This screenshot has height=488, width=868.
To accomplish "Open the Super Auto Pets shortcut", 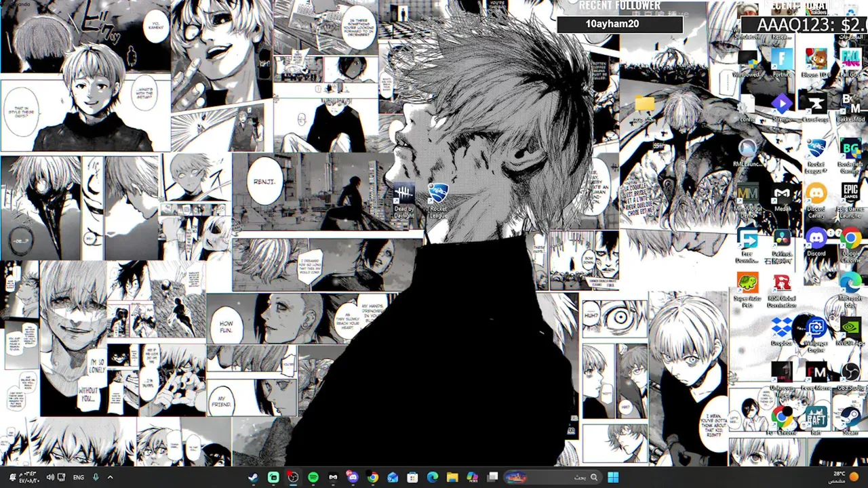I will [x=747, y=291].
